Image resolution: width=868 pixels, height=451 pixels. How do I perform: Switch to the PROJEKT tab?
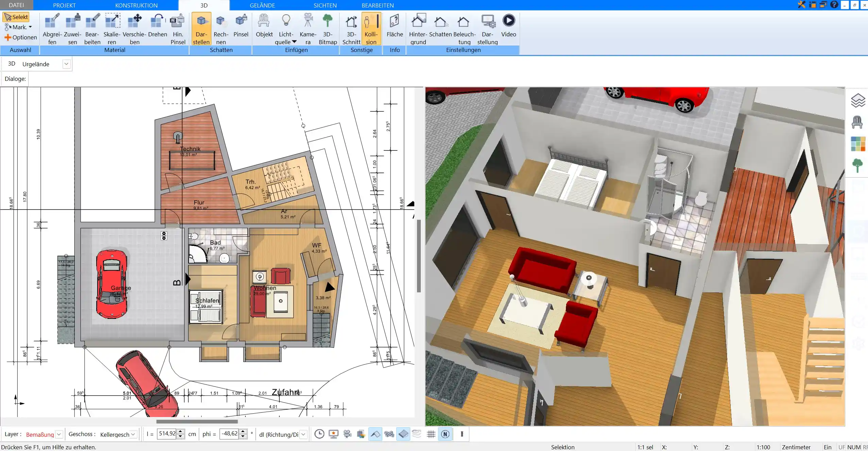64,5
